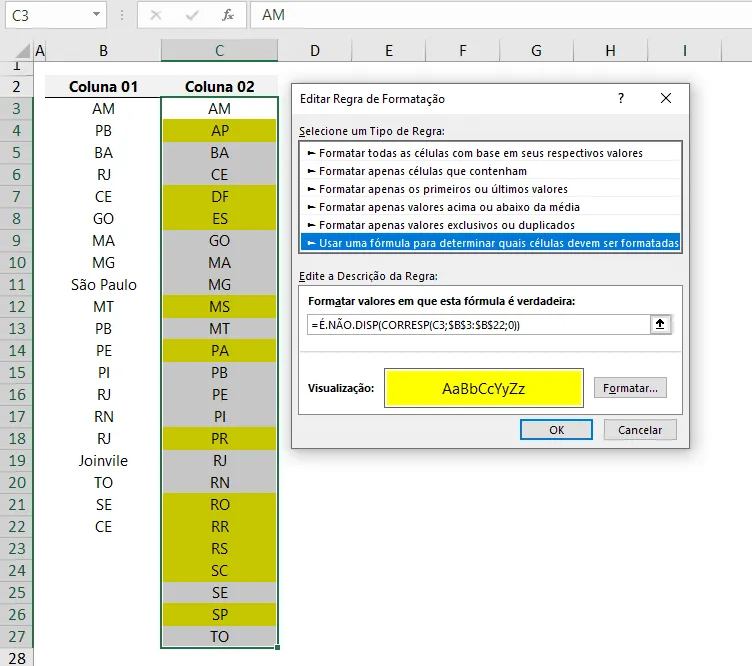Image resolution: width=752 pixels, height=666 pixels.
Task: Collapse the dialog with the range selector arrow
Action: click(x=660, y=325)
